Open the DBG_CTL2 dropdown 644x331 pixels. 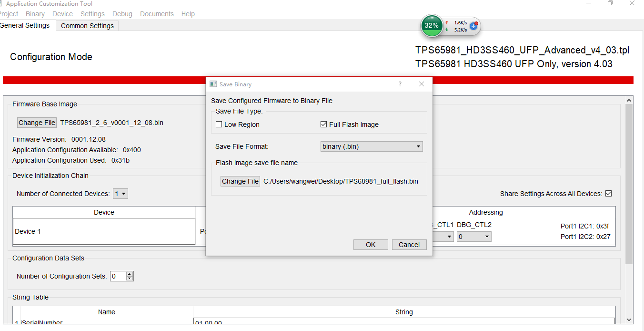click(x=474, y=237)
